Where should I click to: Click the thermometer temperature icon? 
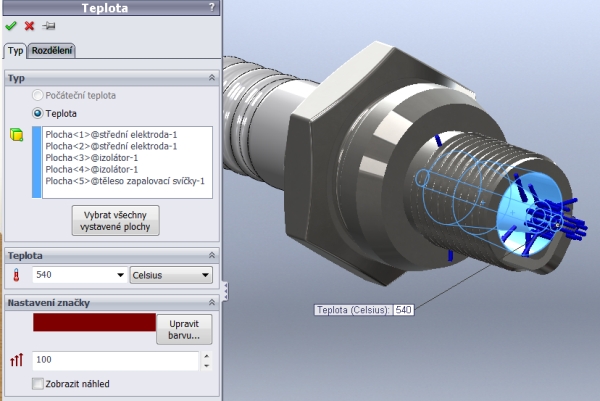16,275
